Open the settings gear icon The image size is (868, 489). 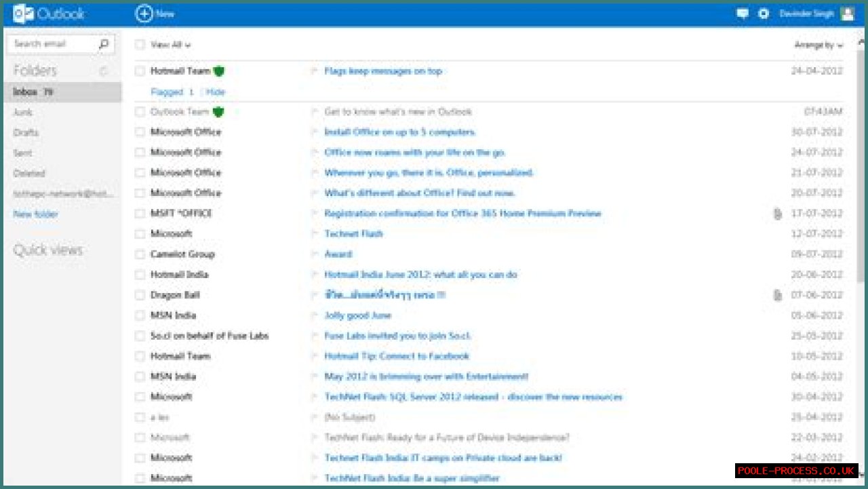point(764,14)
